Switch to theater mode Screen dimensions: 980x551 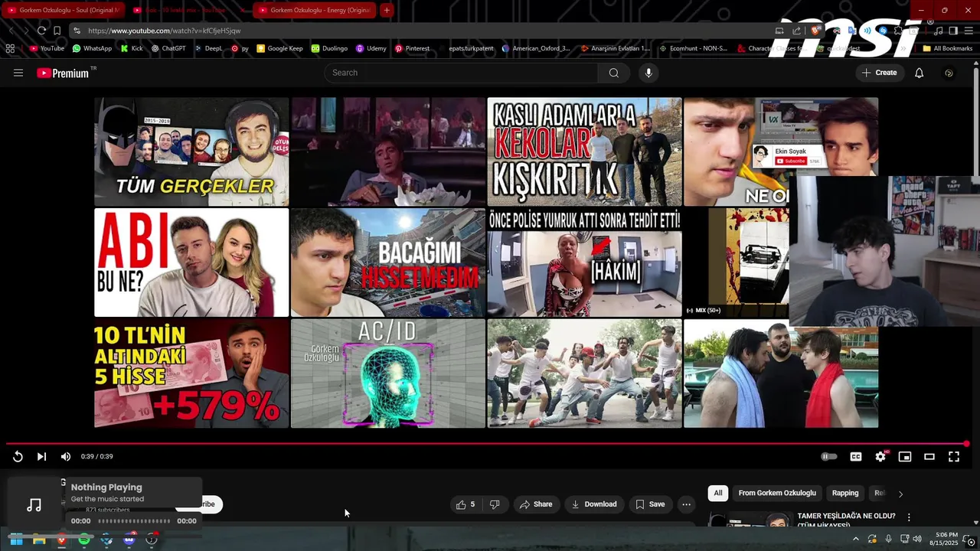pos(929,457)
